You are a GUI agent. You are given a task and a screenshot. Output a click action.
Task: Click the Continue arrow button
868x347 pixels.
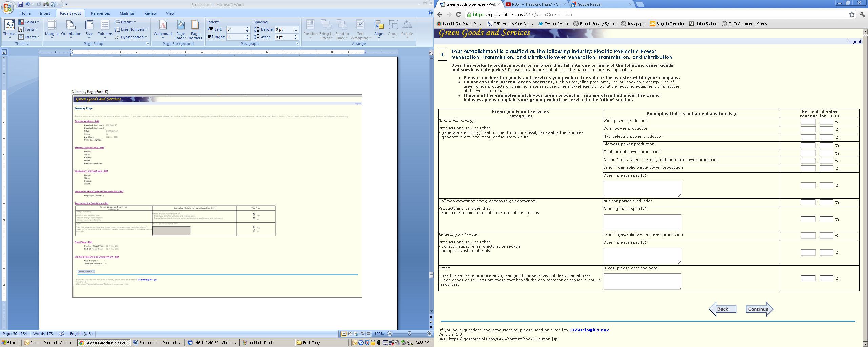tap(759, 309)
